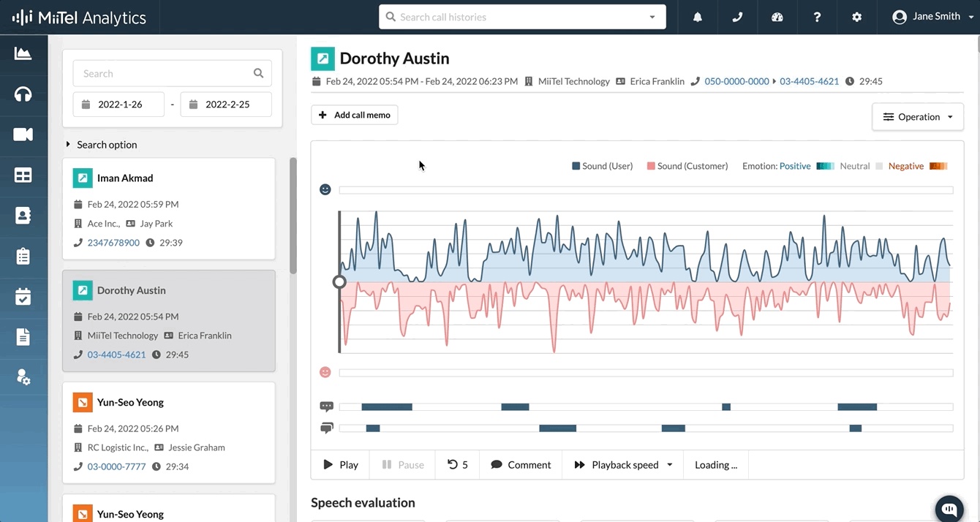
Task: Open the chat support bubble icon
Action: [x=949, y=509]
